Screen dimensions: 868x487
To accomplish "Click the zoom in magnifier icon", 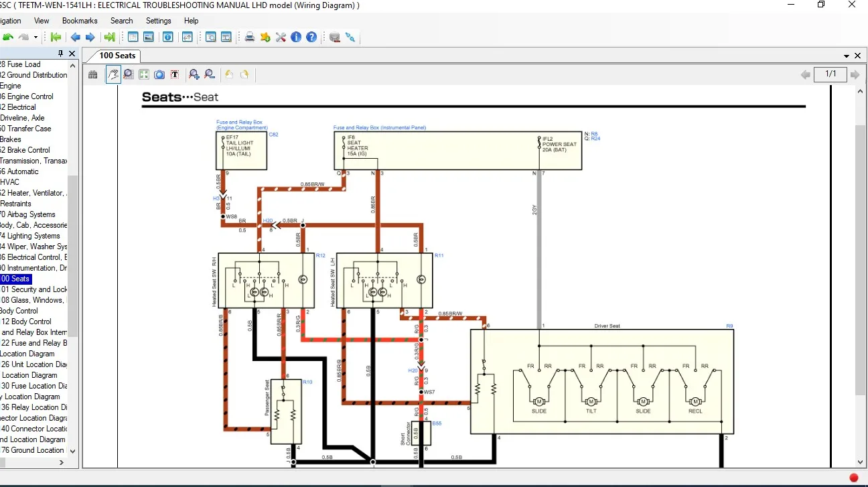I will [194, 74].
